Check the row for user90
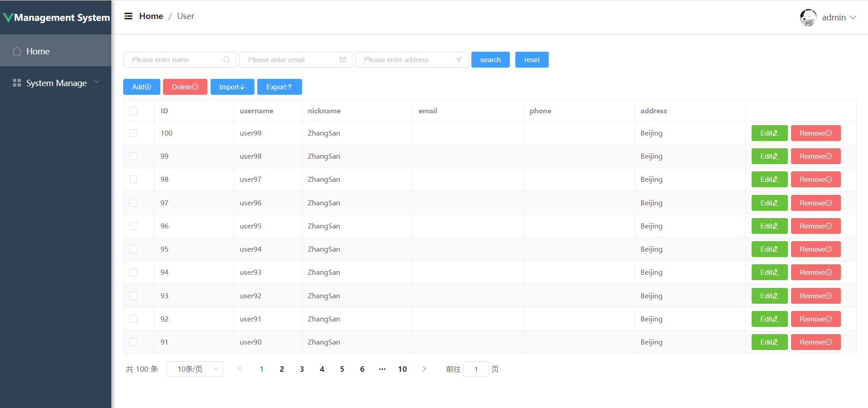 [133, 342]
